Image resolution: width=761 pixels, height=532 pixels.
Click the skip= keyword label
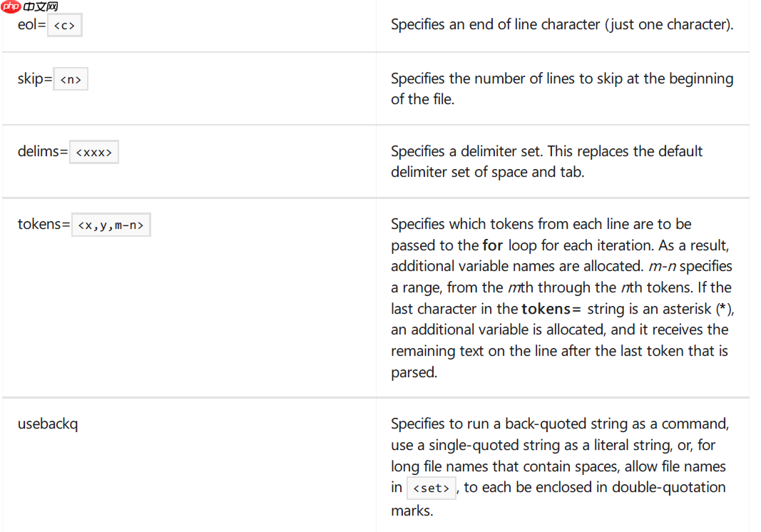point(35,78)
